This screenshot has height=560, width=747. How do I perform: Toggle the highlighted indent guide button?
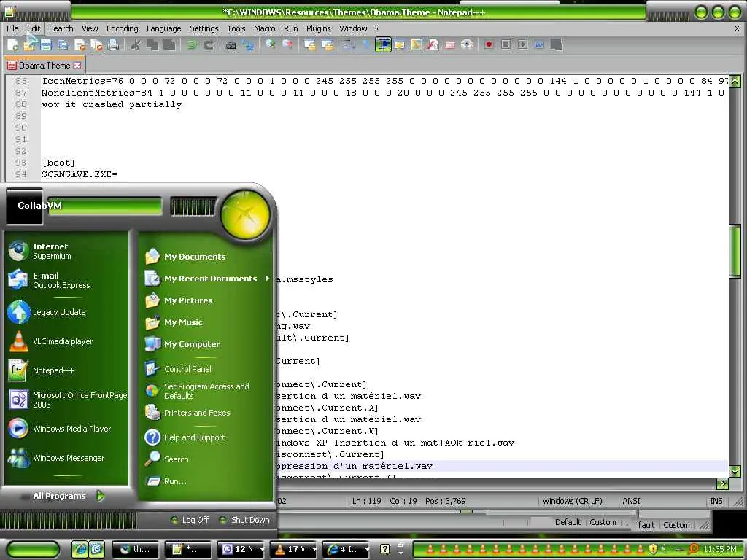(383, 44)
